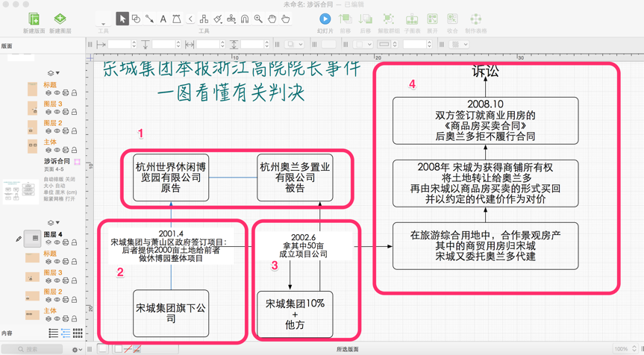Image resolution: width=644 pixels, height=355 pixels.
Task: Toggle visibility eye of 图层 2 below 图层 4
Action: (x=57, y=300)
